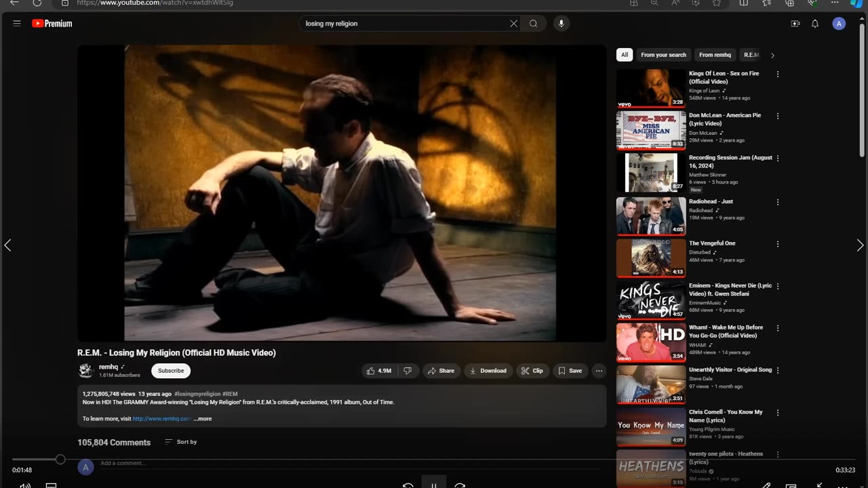
Task: Open remhq channel avatar
Action: click(85, 370)
